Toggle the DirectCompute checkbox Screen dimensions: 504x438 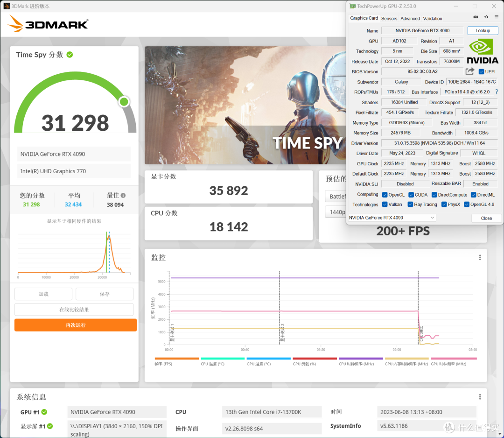[x=434, y=195]
